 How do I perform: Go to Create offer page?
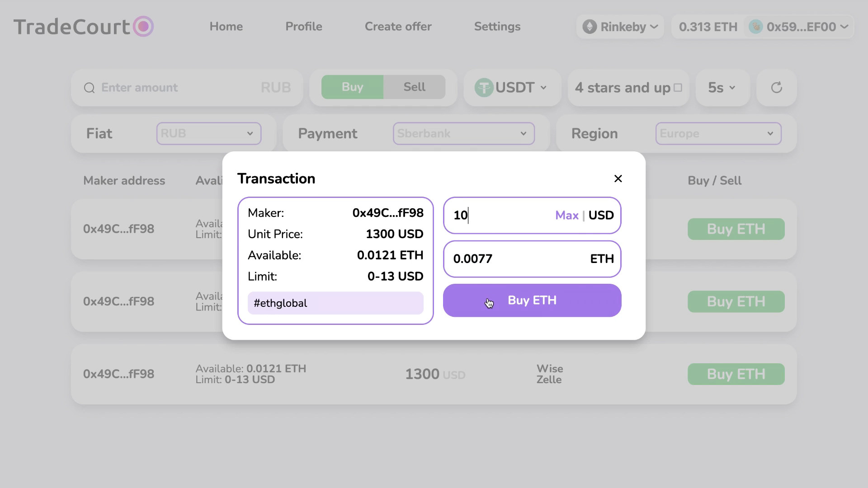(x=398, y=27)
